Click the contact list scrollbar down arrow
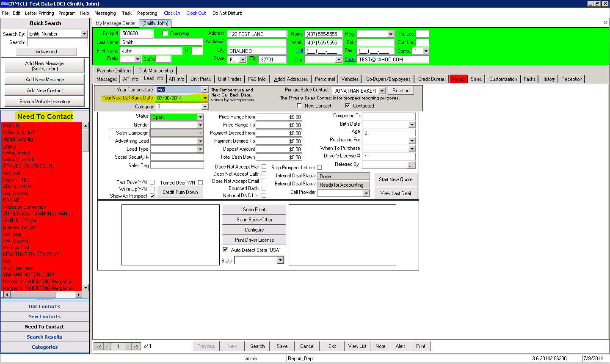This screenshot has height=364, width=610. (86, 288)
